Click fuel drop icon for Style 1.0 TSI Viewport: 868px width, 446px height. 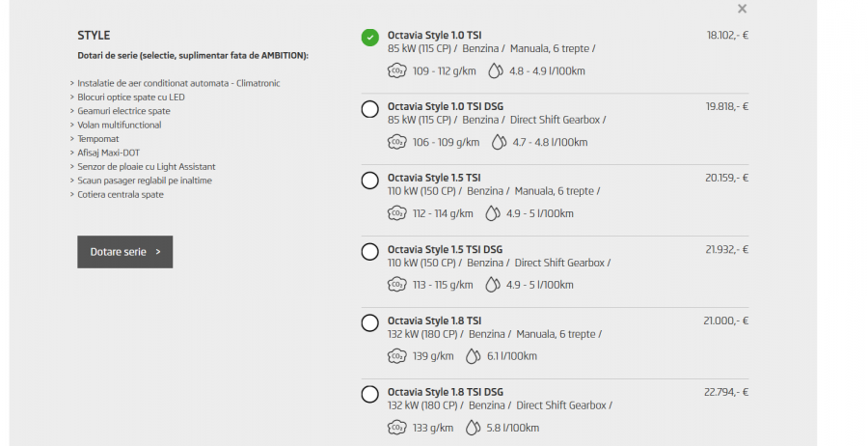496,70
